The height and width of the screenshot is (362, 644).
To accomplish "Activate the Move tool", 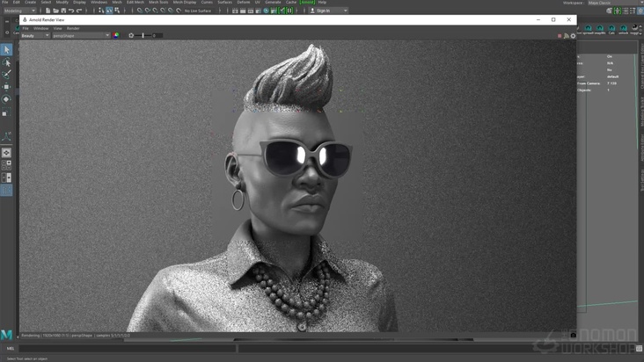I will click(6, 87).
